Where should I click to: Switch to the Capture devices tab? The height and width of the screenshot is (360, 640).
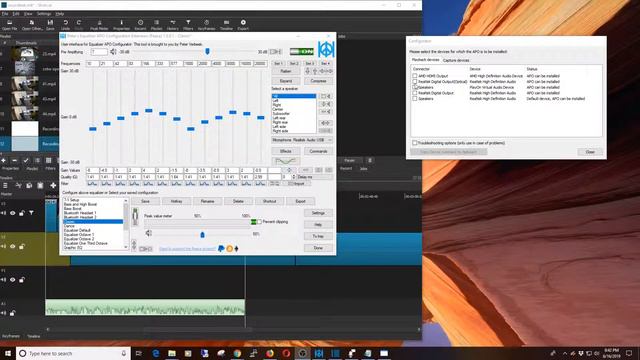pos(456,60)
